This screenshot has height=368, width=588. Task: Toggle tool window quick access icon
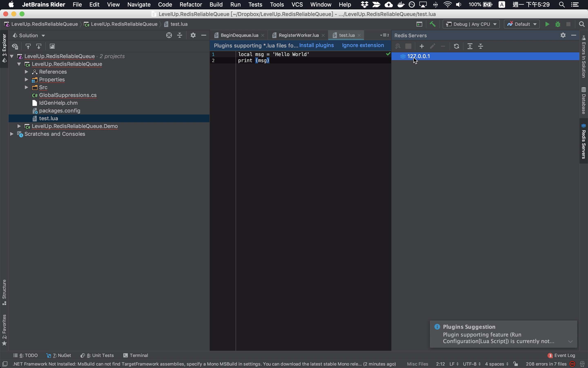pos(5,364)
